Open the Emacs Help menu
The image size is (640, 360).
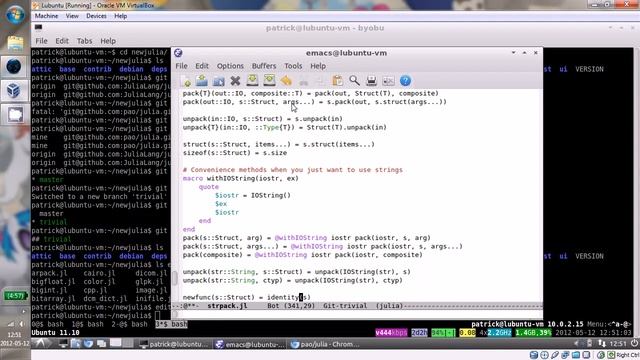pos(318,66)
